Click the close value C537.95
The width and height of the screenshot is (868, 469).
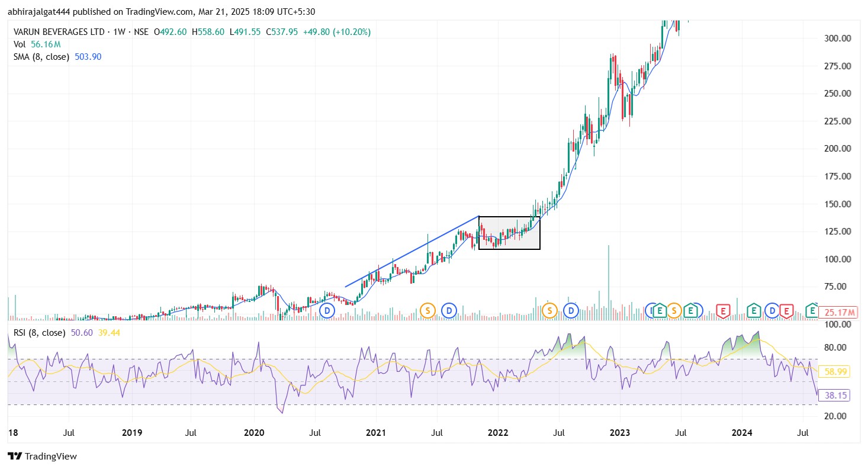[281, 32]
